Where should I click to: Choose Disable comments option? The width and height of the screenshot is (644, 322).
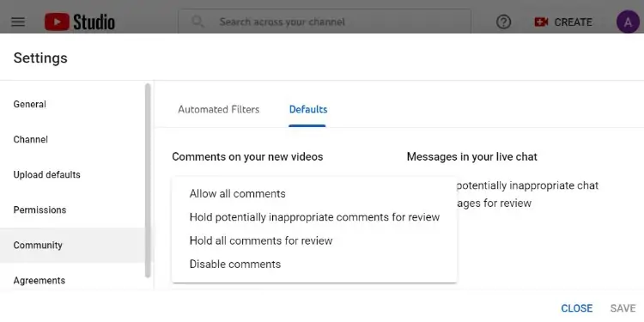click(x=314, y=264)
